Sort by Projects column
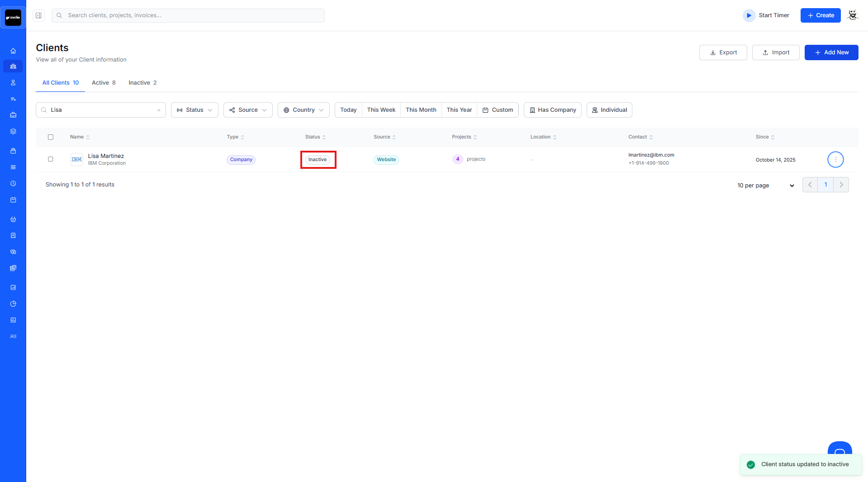The image size is (868, 482). tap(465, 137)
